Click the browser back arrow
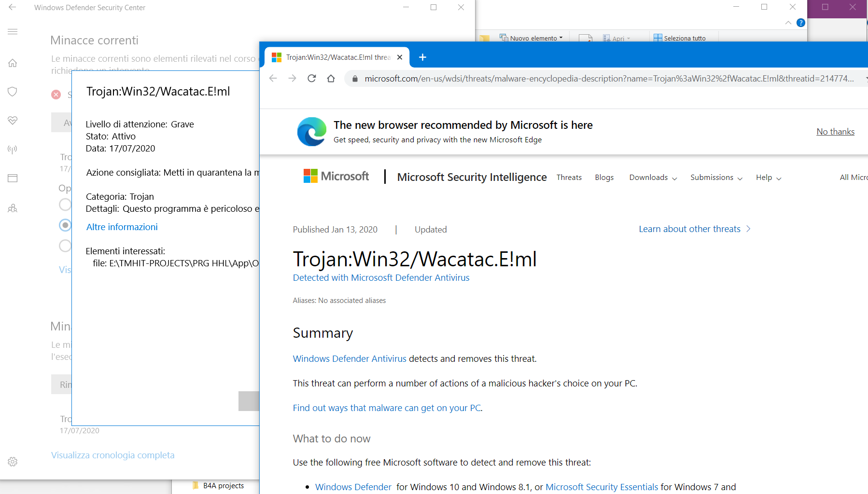This screenshot has height=494, width=868. [273, 78]
